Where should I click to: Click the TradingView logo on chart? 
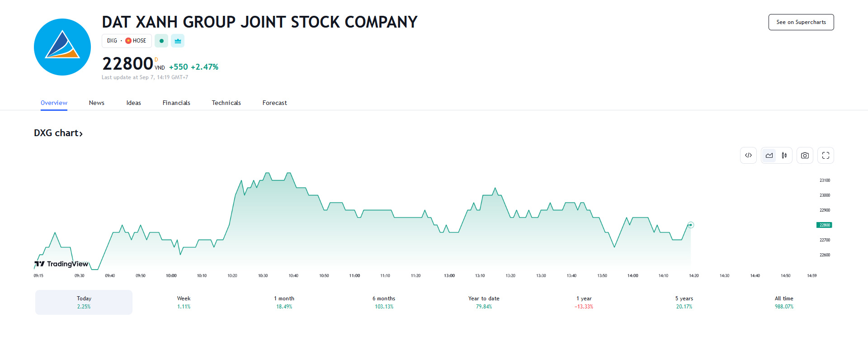click(61, 264)
